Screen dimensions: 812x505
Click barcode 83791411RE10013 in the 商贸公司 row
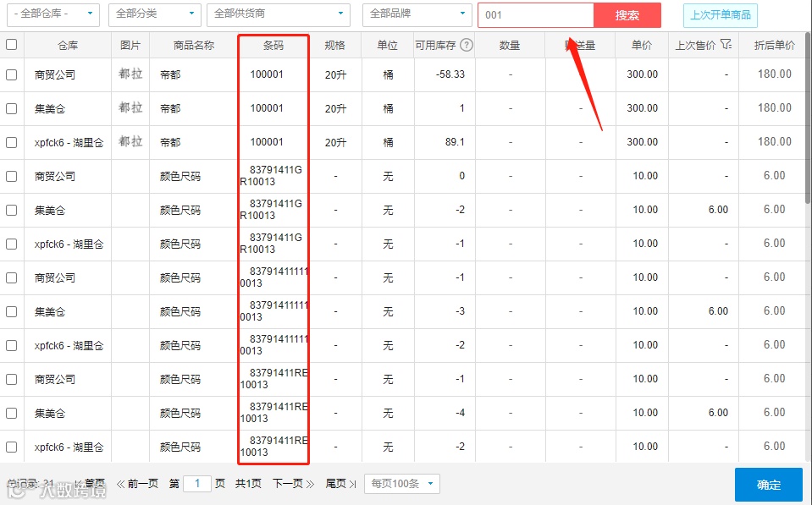point(274,379)
